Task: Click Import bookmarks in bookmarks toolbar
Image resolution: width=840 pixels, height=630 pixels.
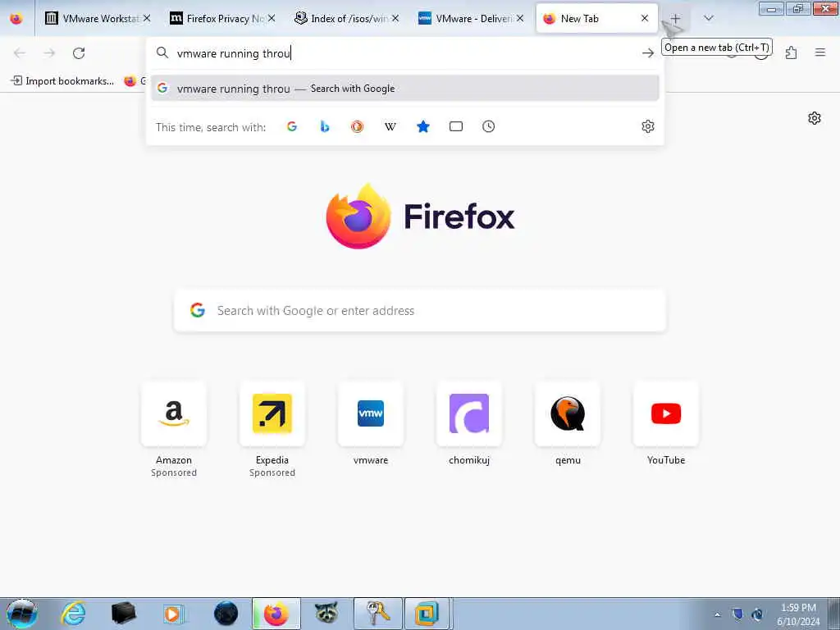Action: pyautogui.click(x=62, y=81)
